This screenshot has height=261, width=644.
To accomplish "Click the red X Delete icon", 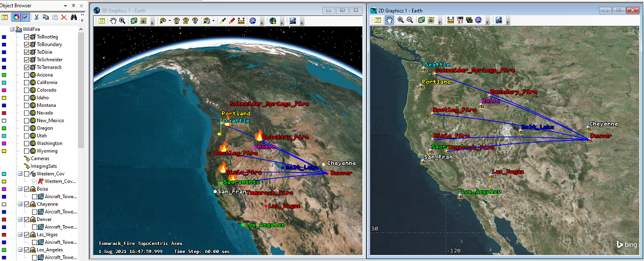I will pyautogui.click(x=64, y=17).
